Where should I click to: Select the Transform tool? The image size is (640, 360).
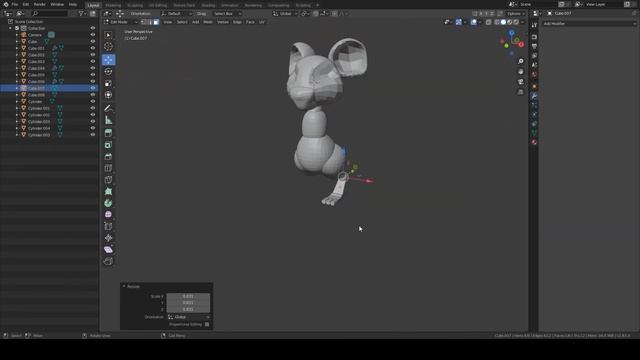click(108, 95)
